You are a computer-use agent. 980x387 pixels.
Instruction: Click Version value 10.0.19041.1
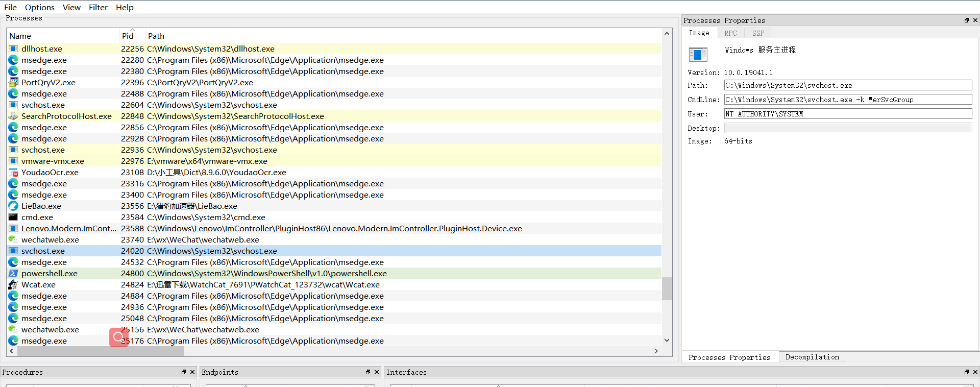[x=748, y=72]
